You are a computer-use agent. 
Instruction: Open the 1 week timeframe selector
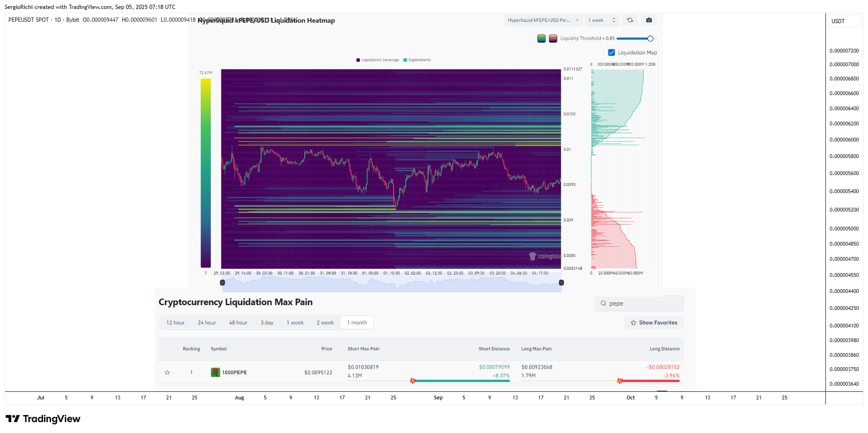point(602,20)
